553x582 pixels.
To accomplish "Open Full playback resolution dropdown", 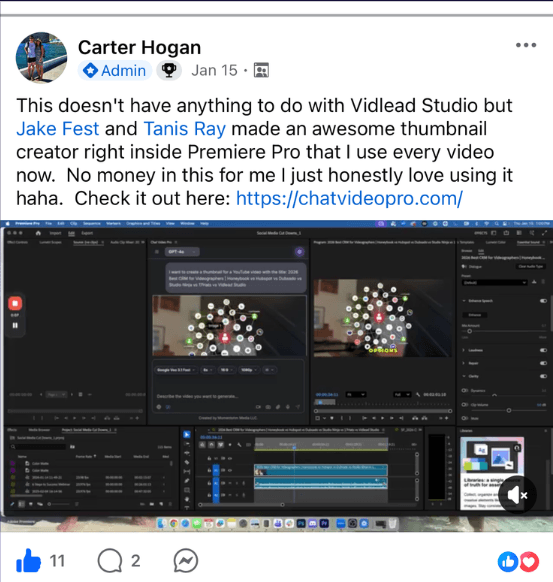I will (402, 394).
